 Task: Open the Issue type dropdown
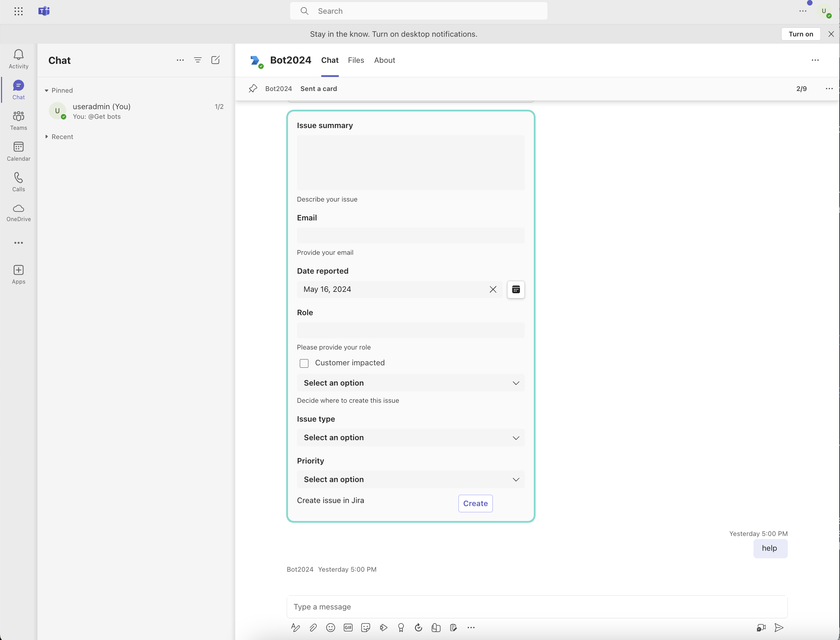410,438
